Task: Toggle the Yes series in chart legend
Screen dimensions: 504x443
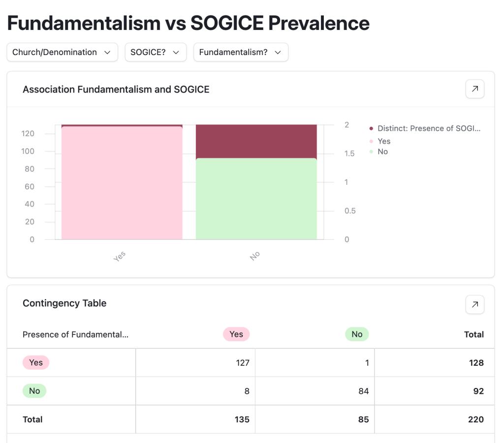Action: [x=383, y=141]
